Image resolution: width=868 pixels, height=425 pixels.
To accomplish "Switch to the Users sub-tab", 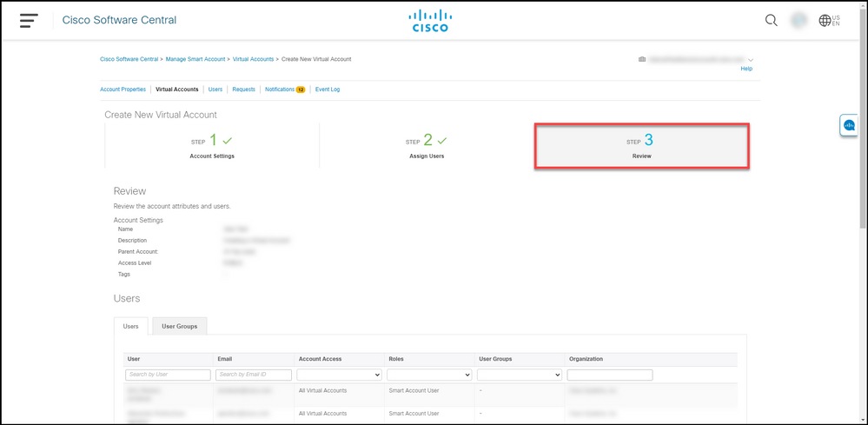I will click(130, 327).
